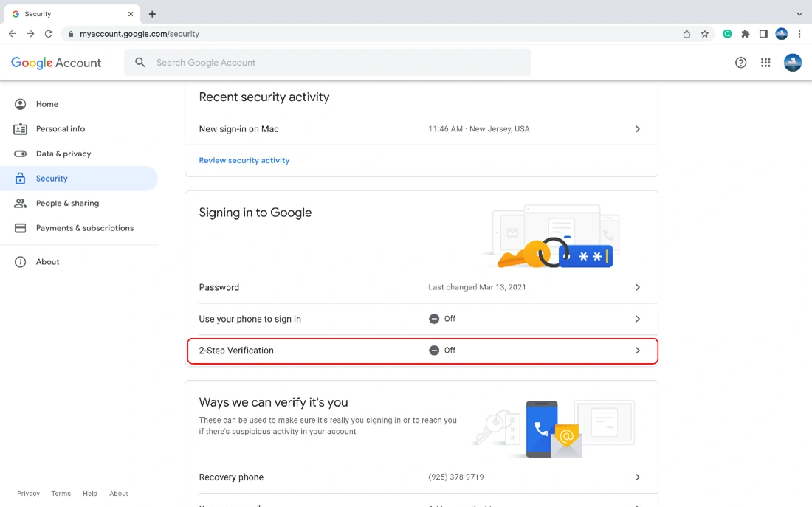Screen dimensions: 812x507
Task: Toggle the browser side panel icon
Action: coord(763,34)
